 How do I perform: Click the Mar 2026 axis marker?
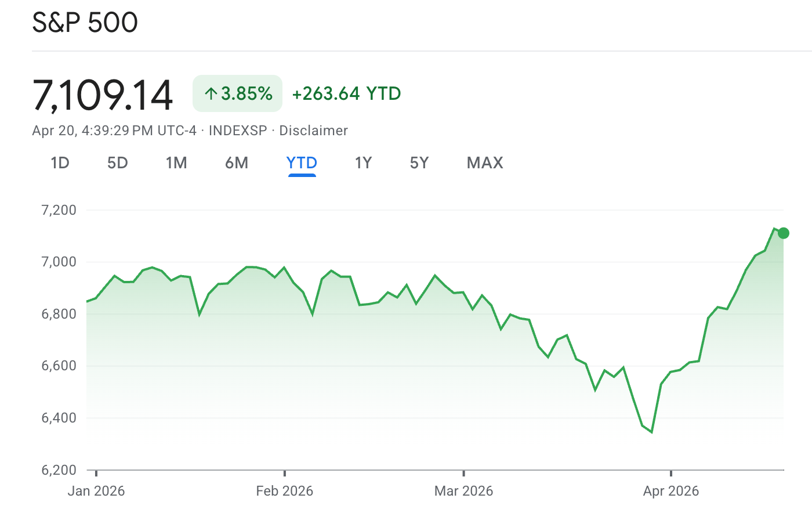(463, 491)
